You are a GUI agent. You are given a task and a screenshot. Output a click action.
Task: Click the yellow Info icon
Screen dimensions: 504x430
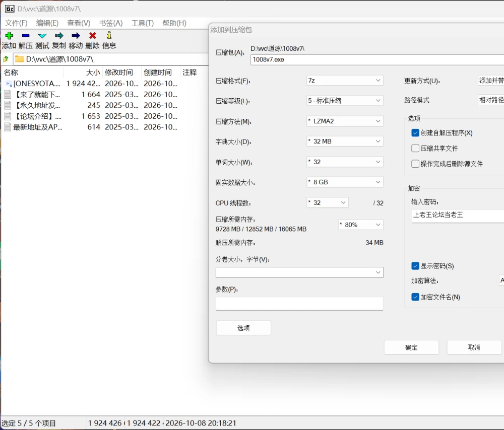(x=109, y=35)
